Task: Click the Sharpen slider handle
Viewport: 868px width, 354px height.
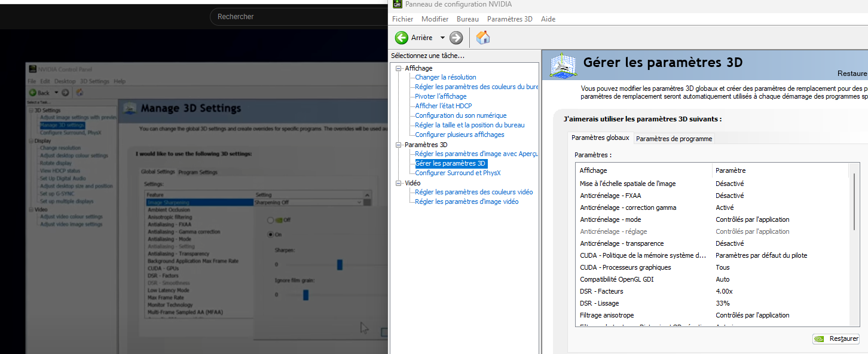Action: tap(340, 264)
